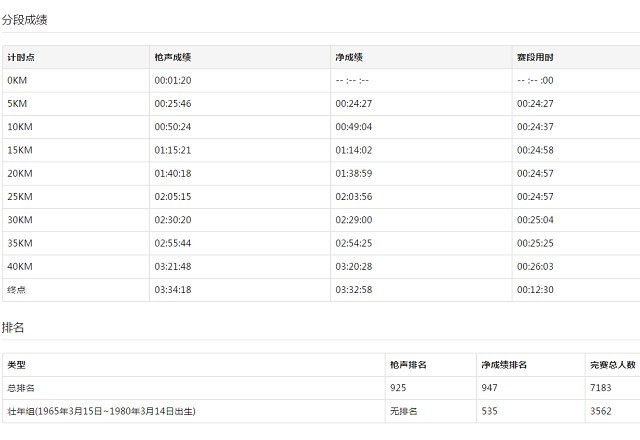The height and width of the screenshot is (440, 640).
Task: Click the 排名 section heading
Action: [14, 328]
